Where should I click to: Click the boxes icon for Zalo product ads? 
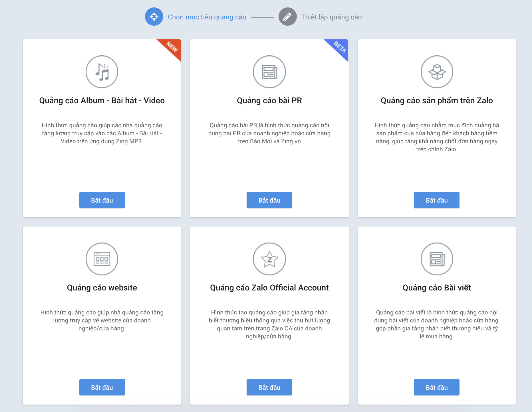(x=437, y=72)
